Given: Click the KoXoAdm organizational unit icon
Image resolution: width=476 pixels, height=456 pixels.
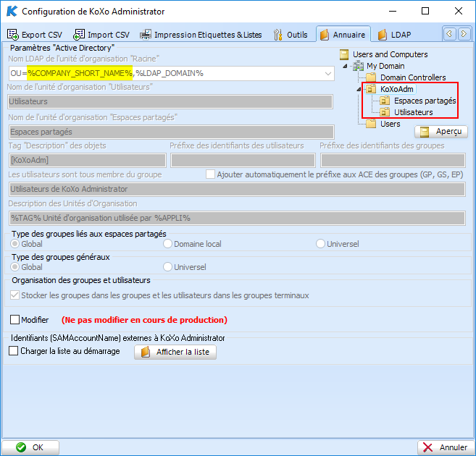Looking at the screenshot, I should click(371, 89).
